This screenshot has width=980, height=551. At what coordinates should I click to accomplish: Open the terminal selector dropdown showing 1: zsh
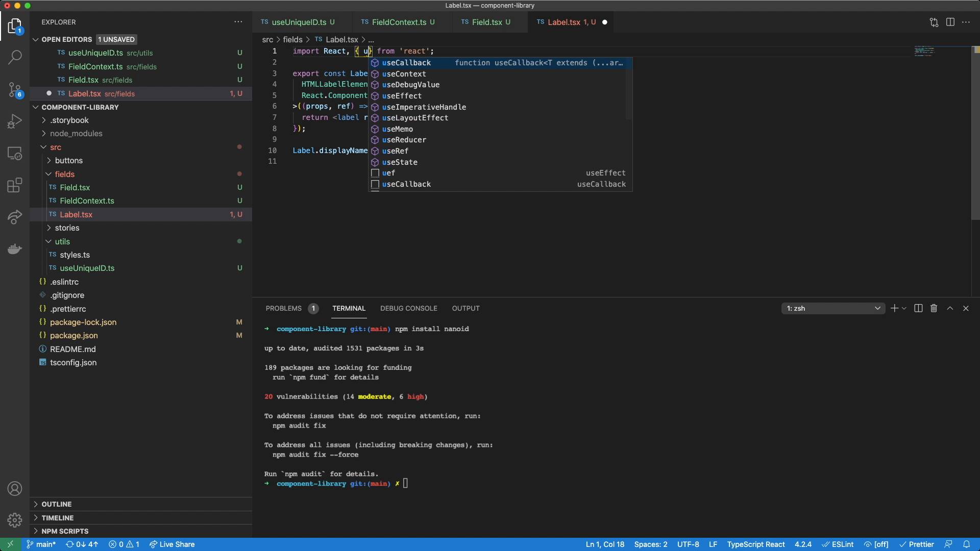[x=834, y=308]
